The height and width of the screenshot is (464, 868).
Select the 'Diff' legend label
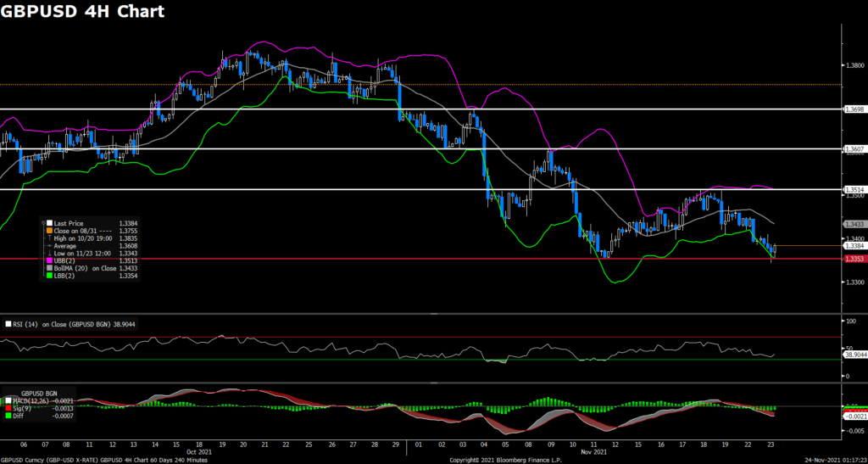tap(19, 416)
